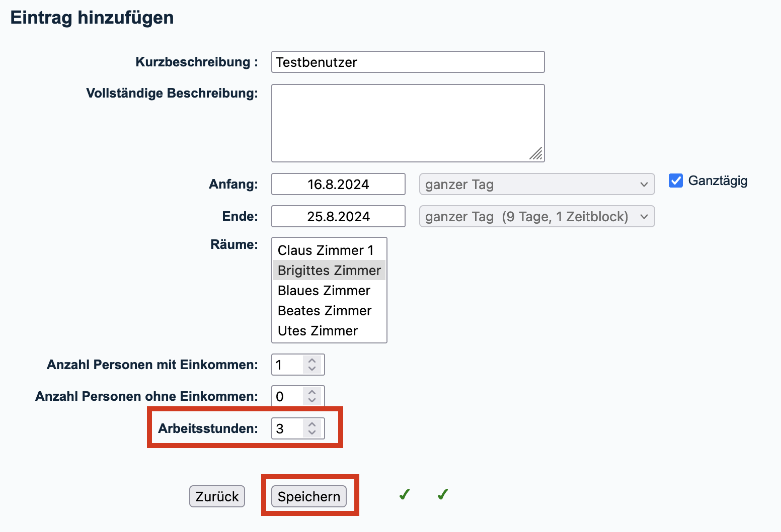Increase Arbeitsstunden using up arrow

(x=312, y=424)
